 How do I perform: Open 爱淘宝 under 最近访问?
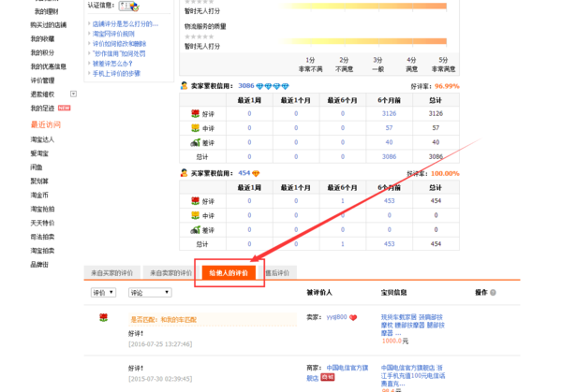tap(39, 153)
